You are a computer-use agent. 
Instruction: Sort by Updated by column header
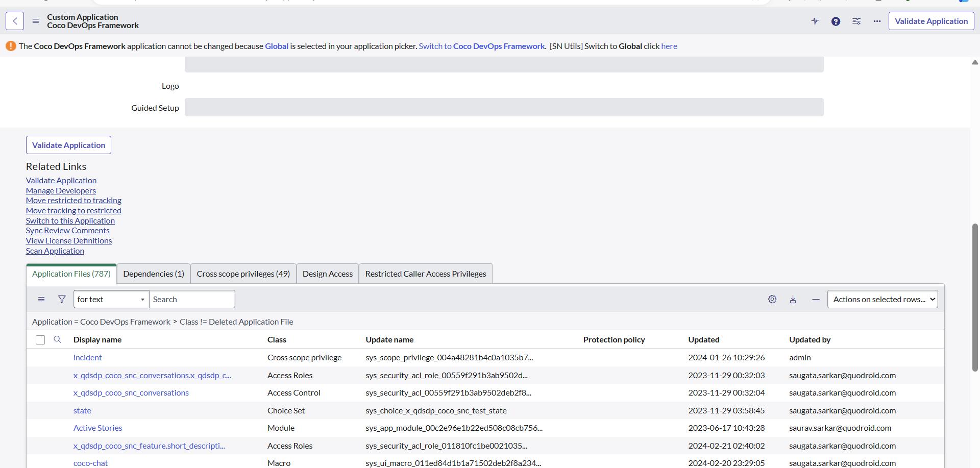click(810, 339)
